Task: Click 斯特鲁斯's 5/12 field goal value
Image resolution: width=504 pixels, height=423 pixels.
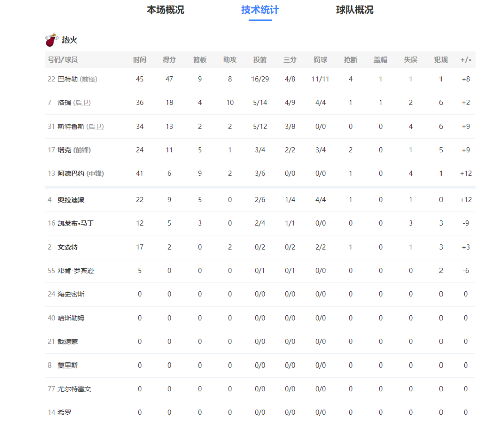Action: pos(260,127)
